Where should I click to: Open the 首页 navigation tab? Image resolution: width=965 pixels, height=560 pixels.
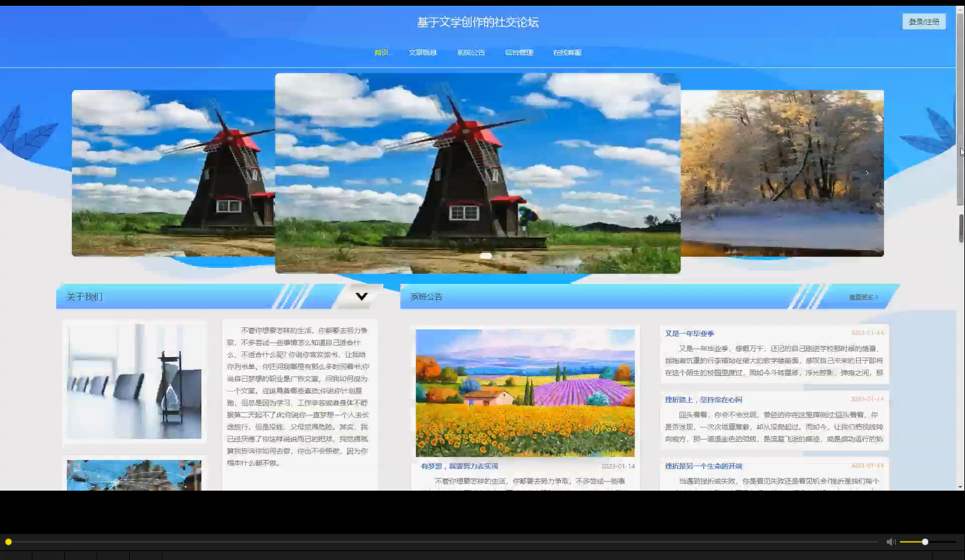pos(381,52)
